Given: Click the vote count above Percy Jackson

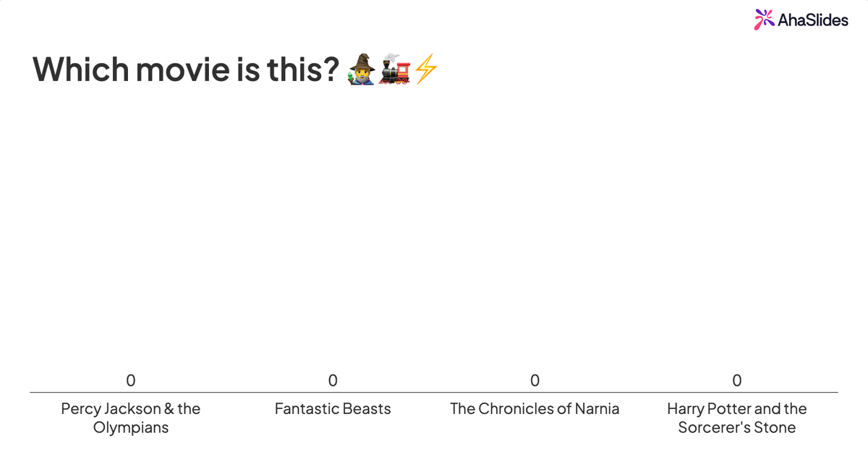Looking at the screenshot, I should 131,380.
